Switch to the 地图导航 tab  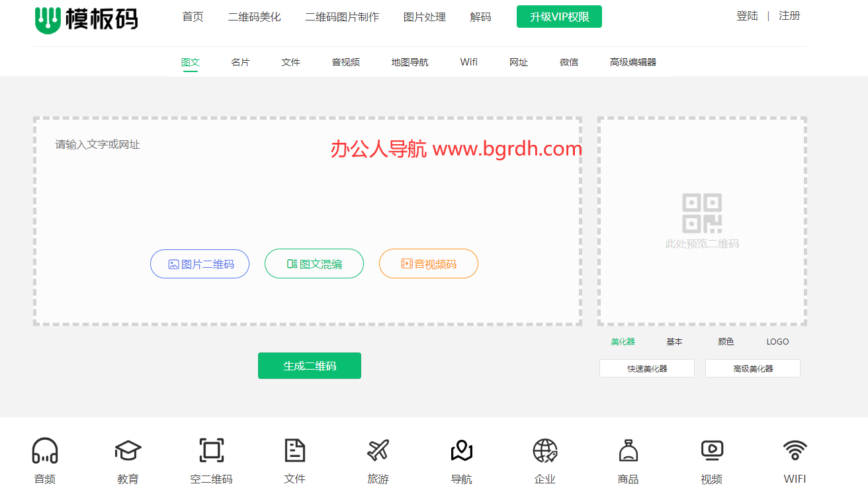point(410,62)
